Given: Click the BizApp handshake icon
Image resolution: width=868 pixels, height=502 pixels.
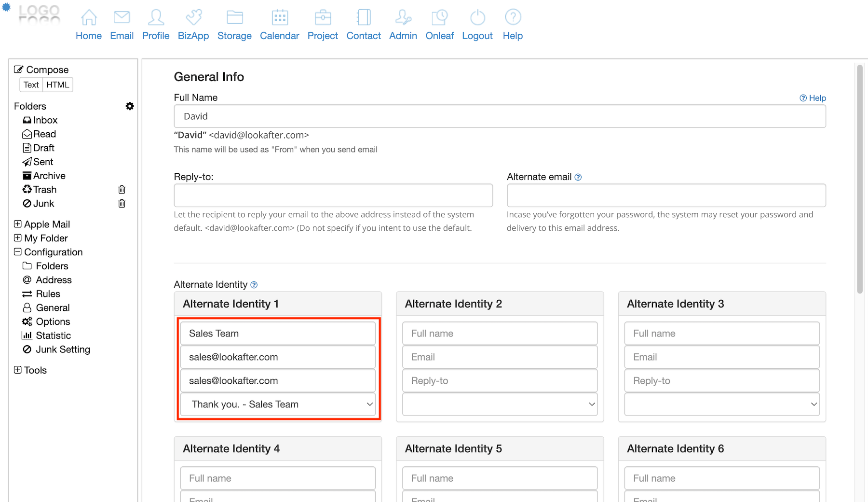Looking at the screenshot, I should [x=193, y=18].
